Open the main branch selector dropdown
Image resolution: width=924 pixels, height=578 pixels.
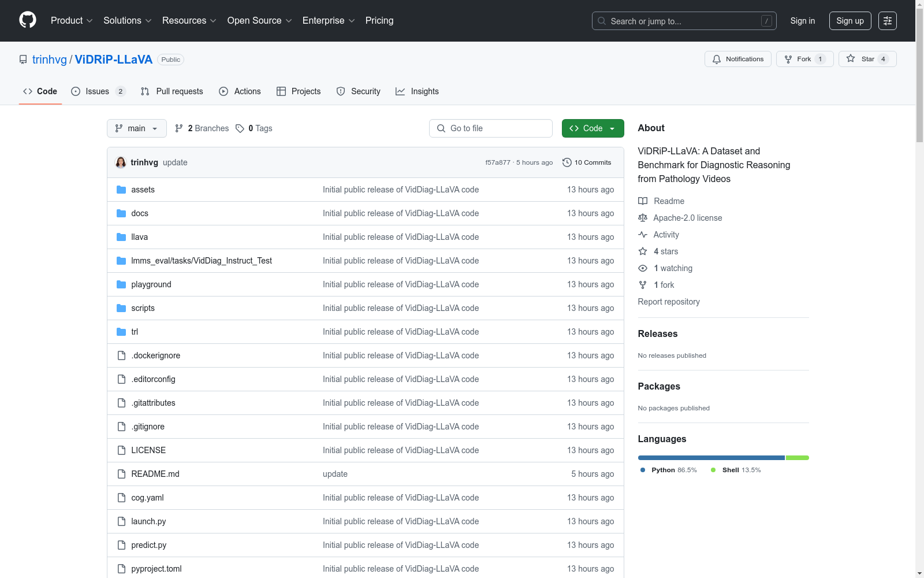pyautogui.click(x=137, y=128)
